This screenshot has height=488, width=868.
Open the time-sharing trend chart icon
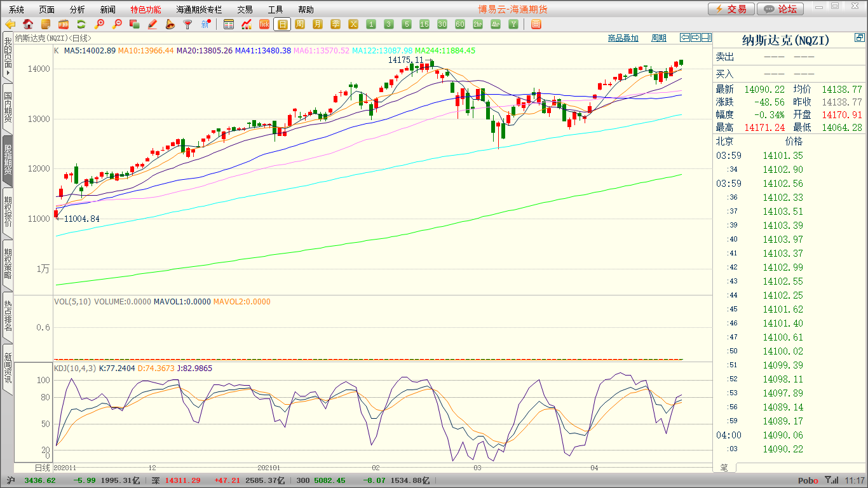click(x=247, y=24)
